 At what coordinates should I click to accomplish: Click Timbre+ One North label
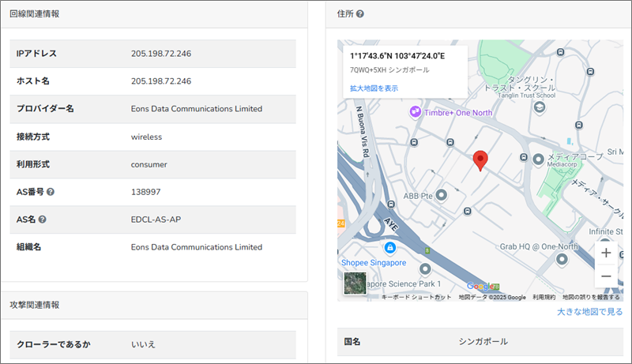click(x=458, y=113)
